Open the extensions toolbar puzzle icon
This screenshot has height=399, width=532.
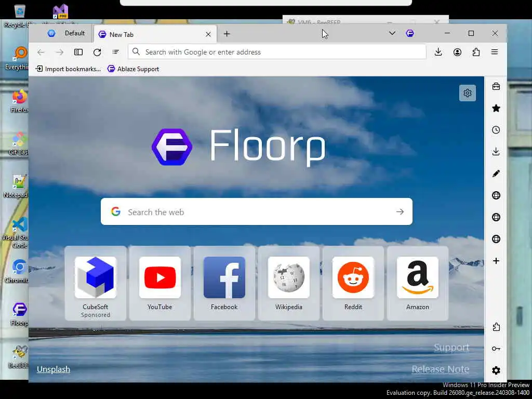[476, 52]
